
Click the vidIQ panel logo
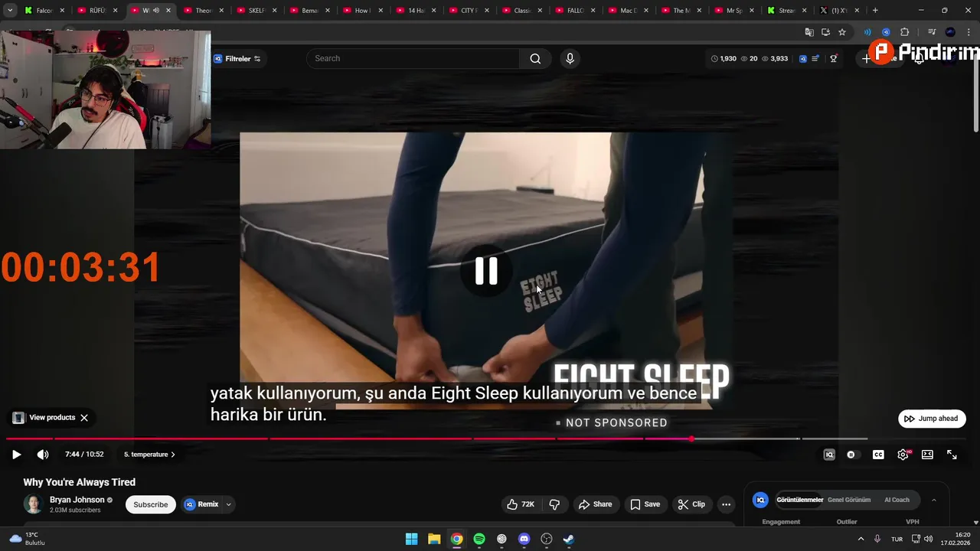click(x=760, y=500)
